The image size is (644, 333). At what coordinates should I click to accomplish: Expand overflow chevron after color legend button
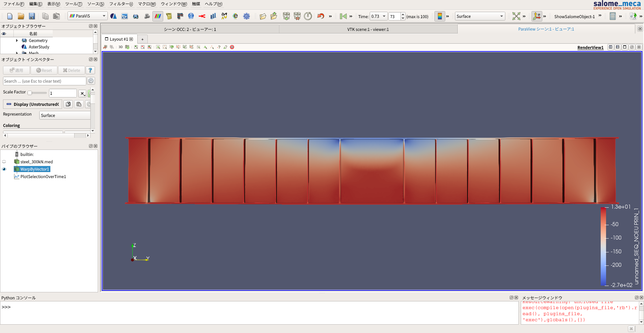(x=448, y=16)
